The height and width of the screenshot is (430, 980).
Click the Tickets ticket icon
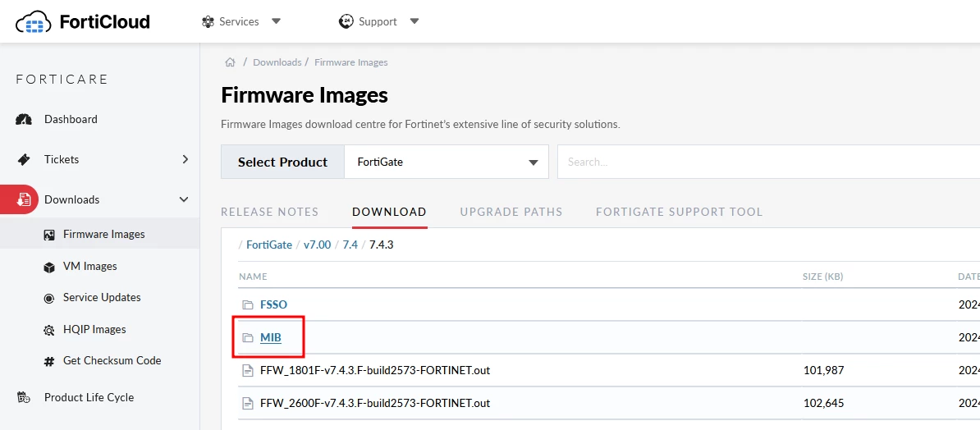click(x=24, y=159)
